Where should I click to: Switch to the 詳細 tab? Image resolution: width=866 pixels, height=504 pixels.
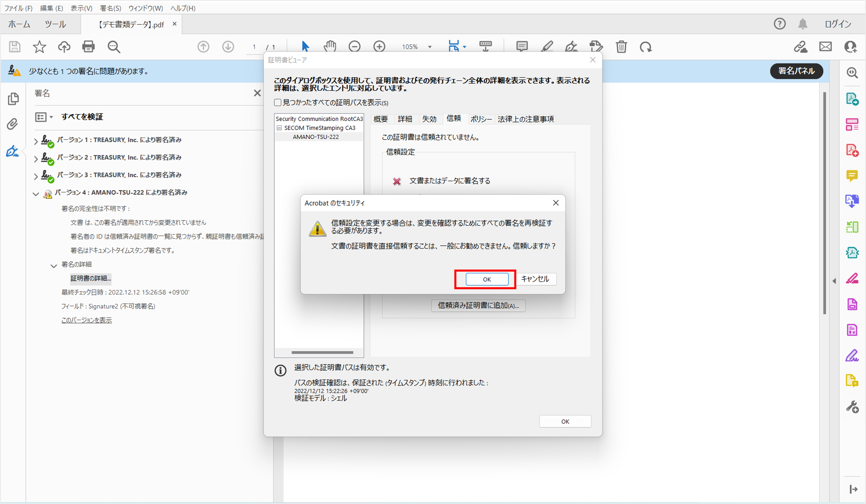[x=405, y=119]
